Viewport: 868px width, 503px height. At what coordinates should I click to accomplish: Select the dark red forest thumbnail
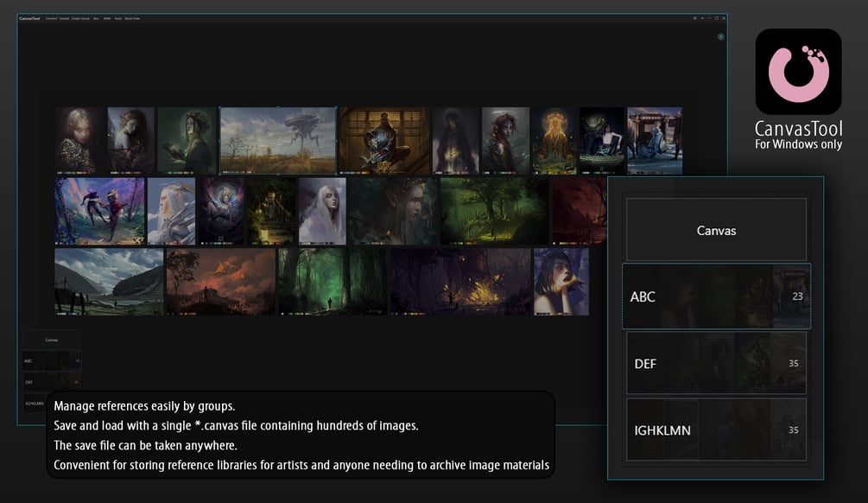(x=579, y=211)
